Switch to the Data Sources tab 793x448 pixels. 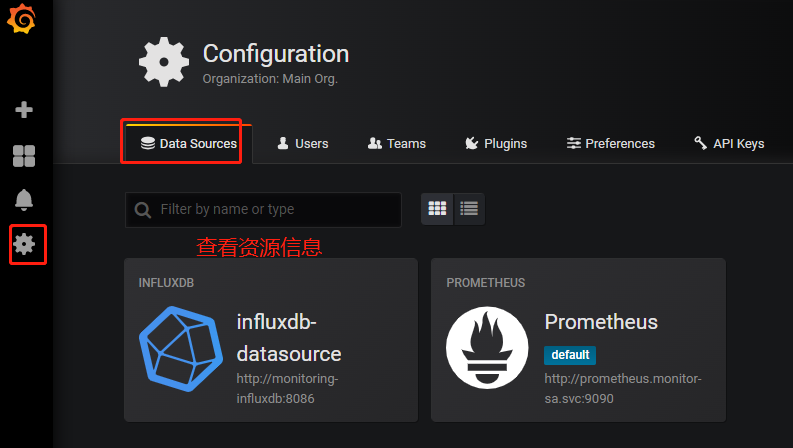pyautogui.click(x=189, y=144)
